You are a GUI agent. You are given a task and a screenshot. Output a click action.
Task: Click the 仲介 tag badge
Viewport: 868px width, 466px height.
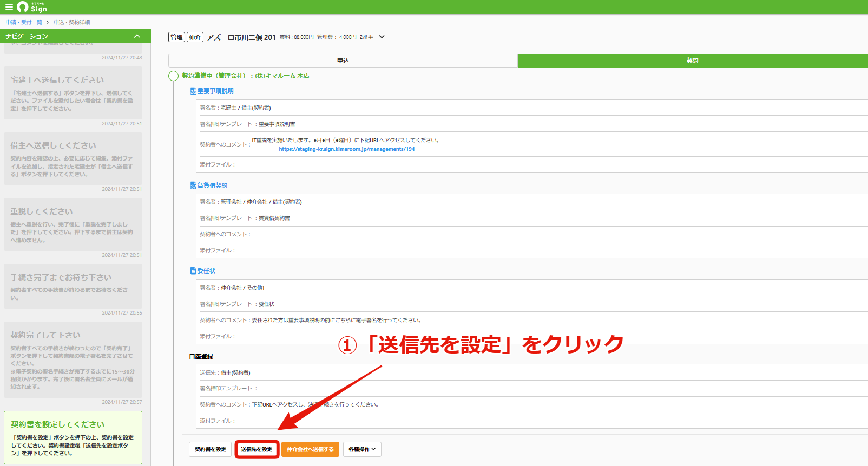click(x=195, y=37)
